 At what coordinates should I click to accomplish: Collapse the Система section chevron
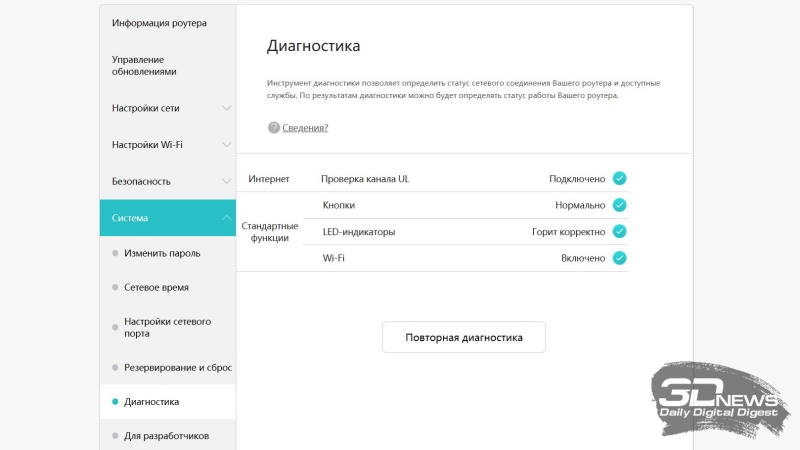(x=227, y=218)
